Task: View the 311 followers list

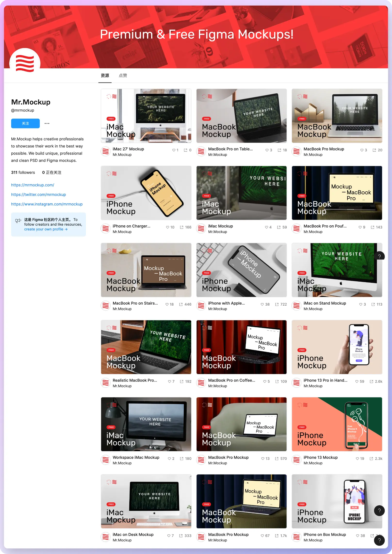Action: click(23, 172)
